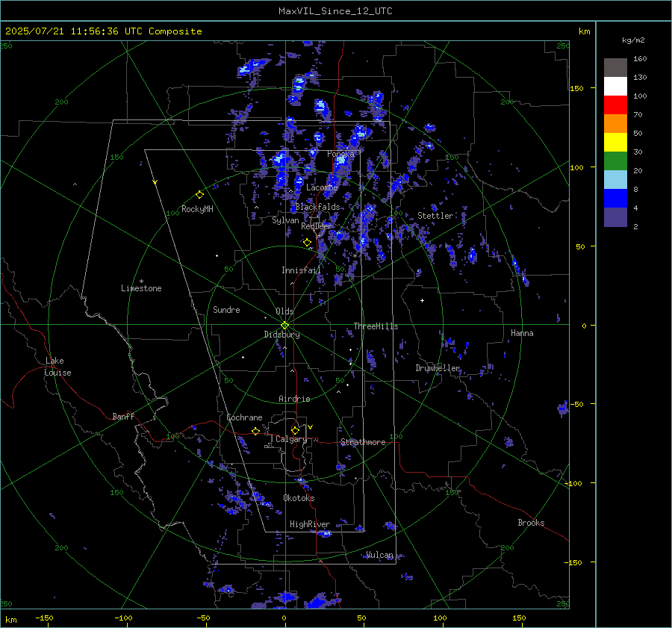Select the green 20–30 legend swatch
The image size is (672, 628).
pos(615,161)
